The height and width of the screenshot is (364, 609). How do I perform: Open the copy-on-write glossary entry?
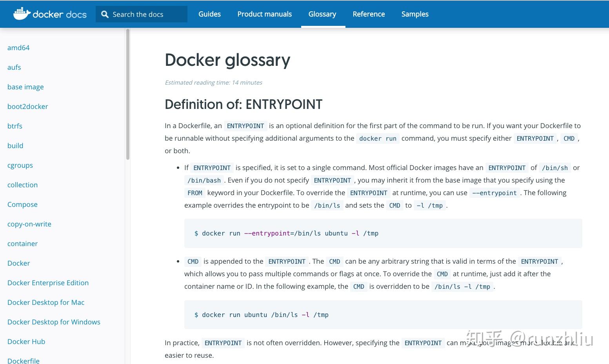(x=29, y=224)
